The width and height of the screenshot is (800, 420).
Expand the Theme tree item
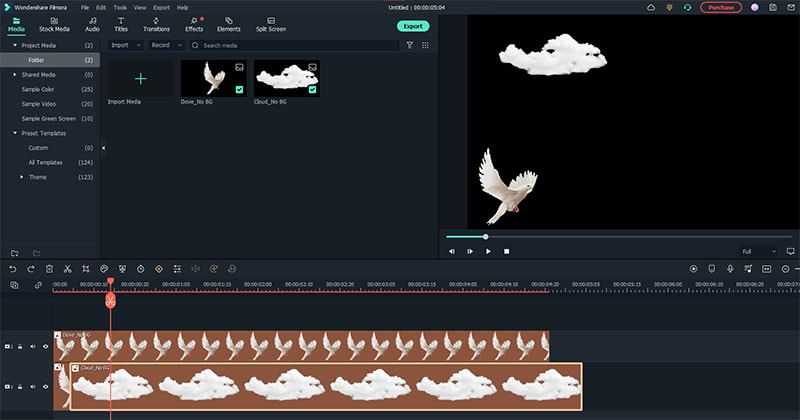[x=21, y=177]
